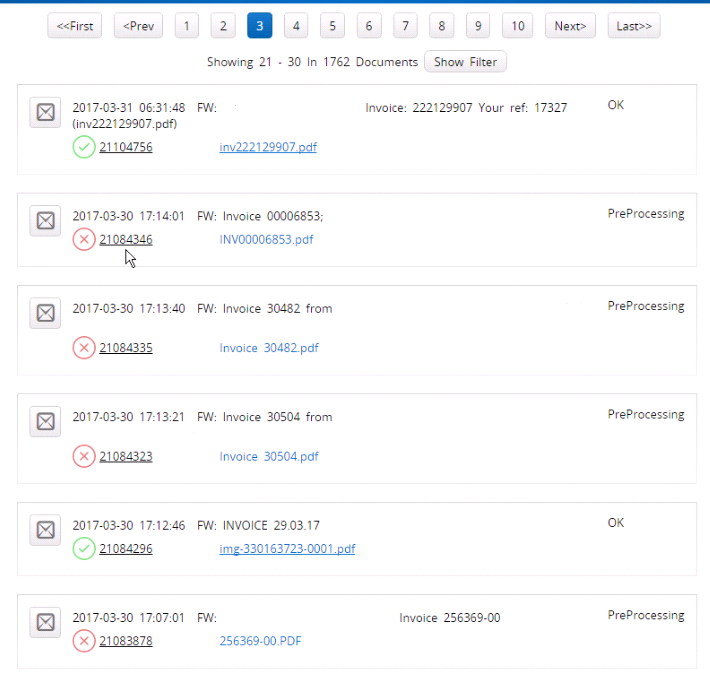Open the envelope icon for document 21104756
This screenshot has height=682, width=710.
45,112
